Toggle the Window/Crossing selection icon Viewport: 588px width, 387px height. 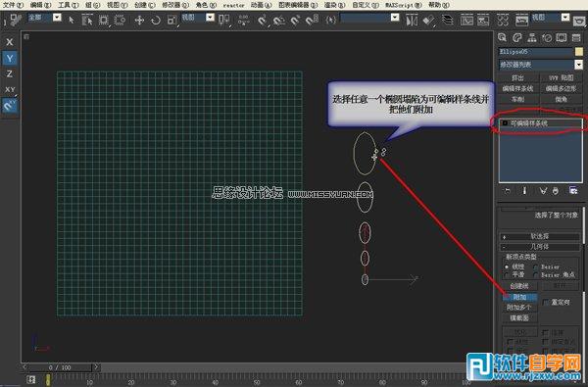(120, 20)
